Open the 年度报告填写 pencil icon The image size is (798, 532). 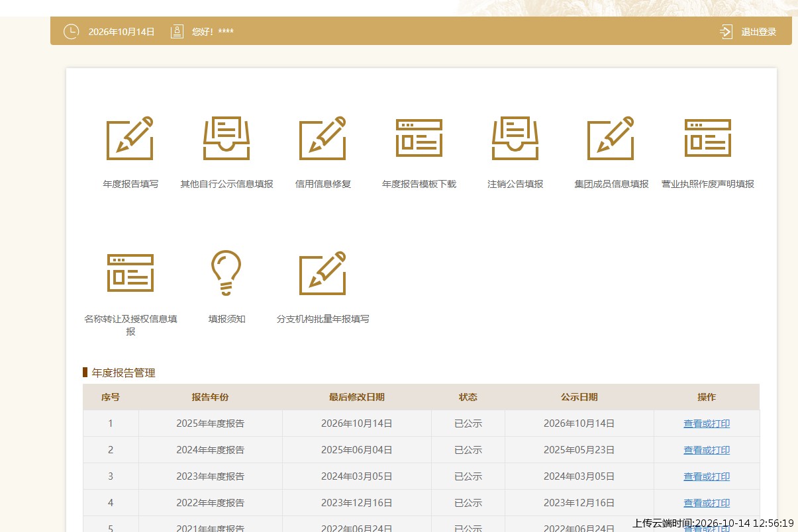[x=130, y=138]
